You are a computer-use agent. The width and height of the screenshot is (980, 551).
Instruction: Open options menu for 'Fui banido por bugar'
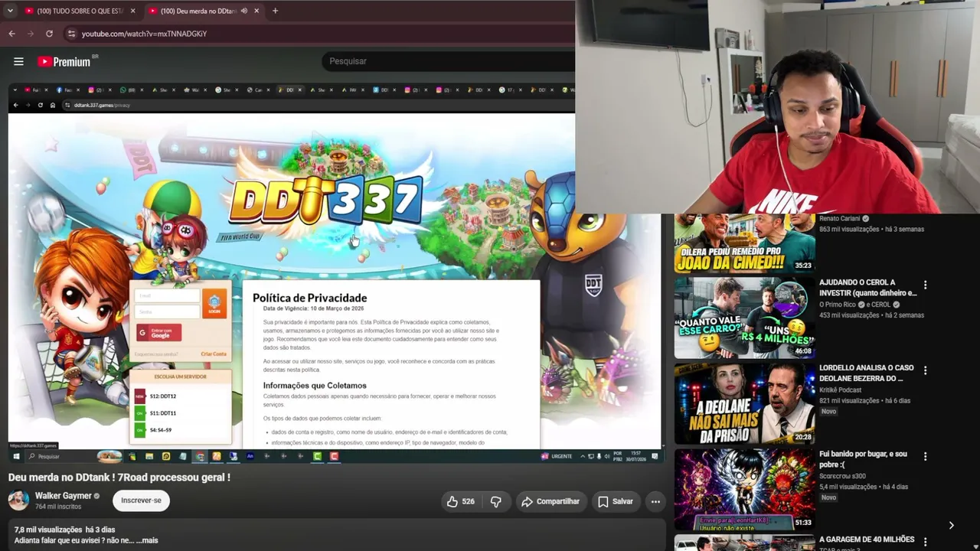[925, 456]
